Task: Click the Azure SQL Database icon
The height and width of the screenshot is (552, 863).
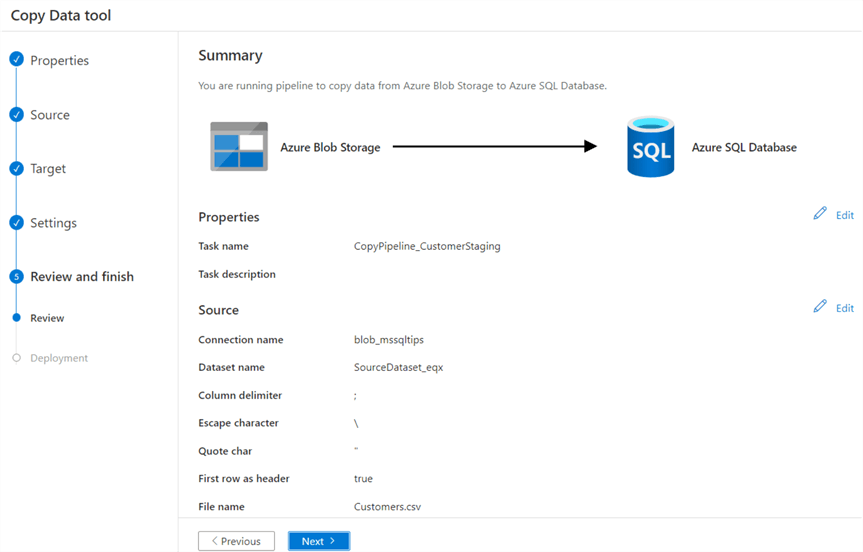Action: point(651,146)
